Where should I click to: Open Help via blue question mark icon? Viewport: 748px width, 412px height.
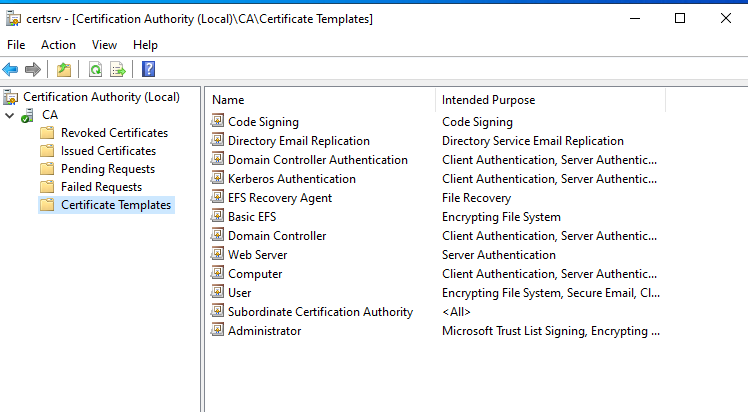click(x=148, y=69)
